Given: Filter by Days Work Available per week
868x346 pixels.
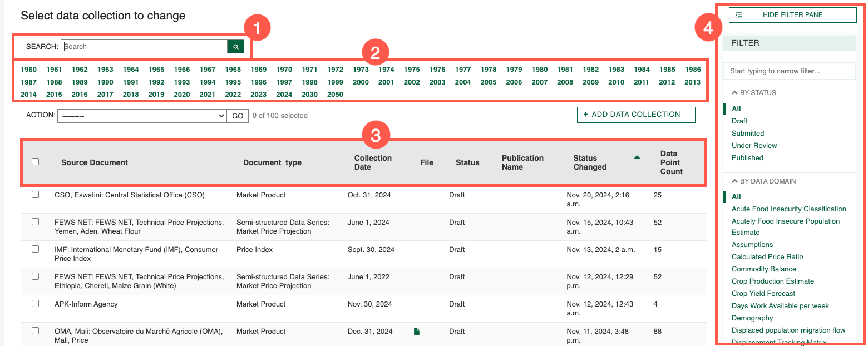Looking at the screenshot, I should [x=780, y=306].
